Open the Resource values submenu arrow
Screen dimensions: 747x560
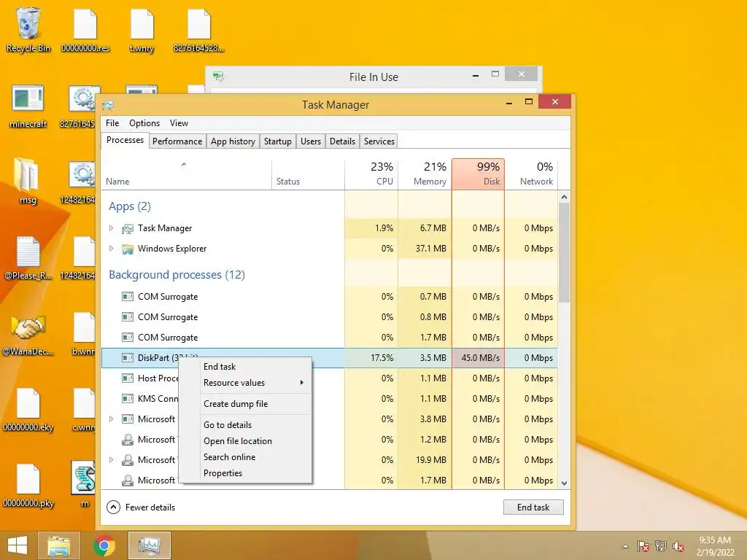[x=301, y=383]
